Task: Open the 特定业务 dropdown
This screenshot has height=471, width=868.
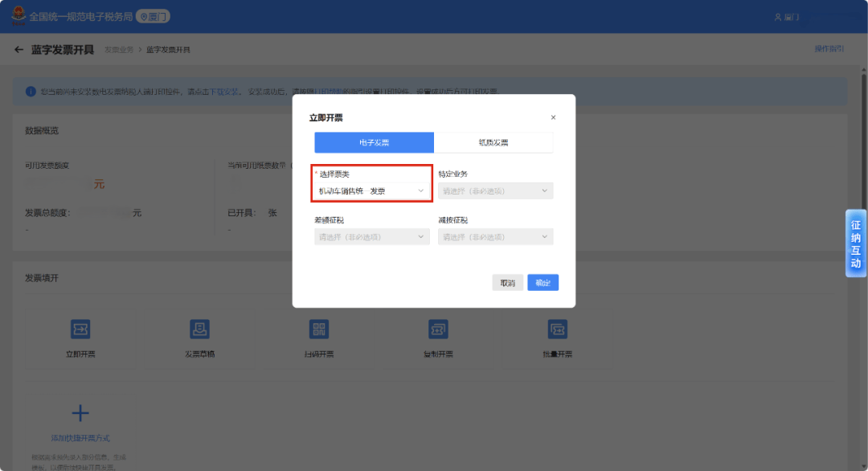Action: click(x=495, y=191)
